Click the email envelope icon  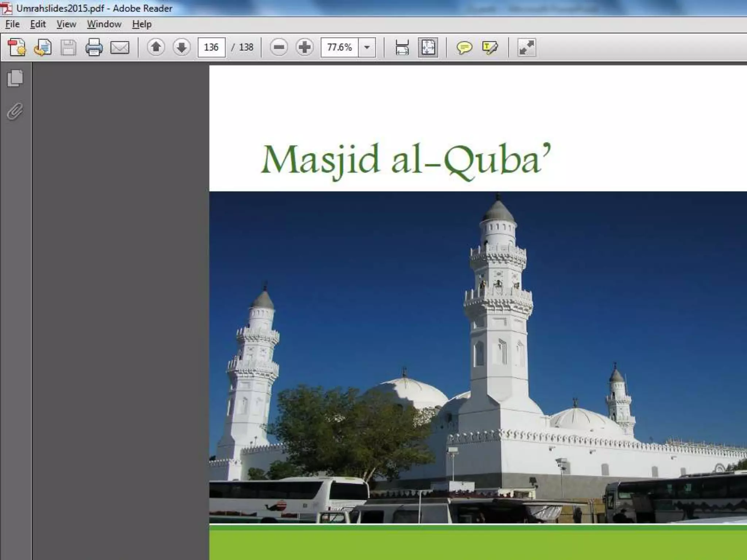coord(120,47)
